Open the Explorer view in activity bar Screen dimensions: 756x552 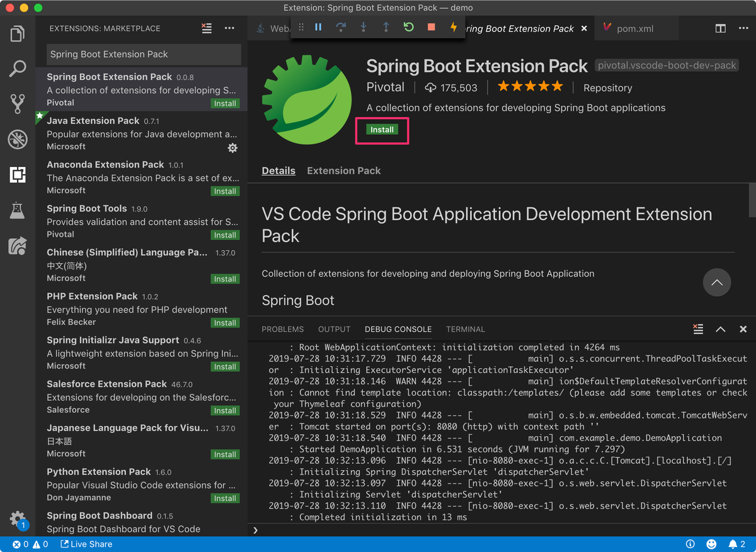tap(18, 33)
